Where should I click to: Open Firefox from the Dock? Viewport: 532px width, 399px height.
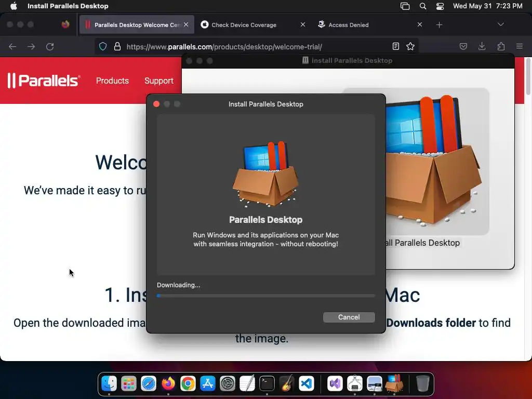tap(168, 384)
